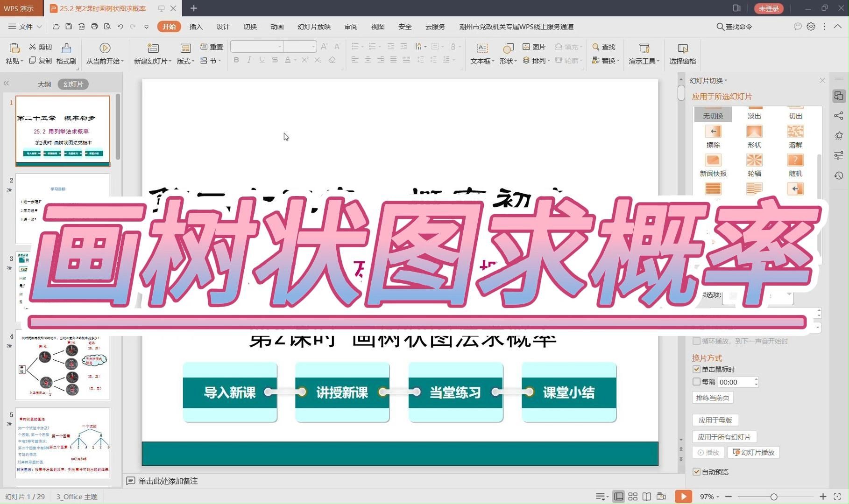The width and height of the screenshot is (849, 504).
Task: Click the 未登录 login button
Action: tap(769, 8)
